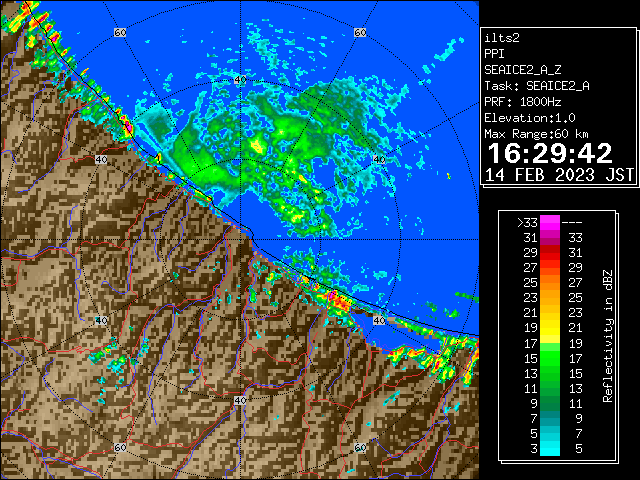Click the "Max Range:60 km" text
Viewport: 640px width, 480px height.
[x=536, y=134]
